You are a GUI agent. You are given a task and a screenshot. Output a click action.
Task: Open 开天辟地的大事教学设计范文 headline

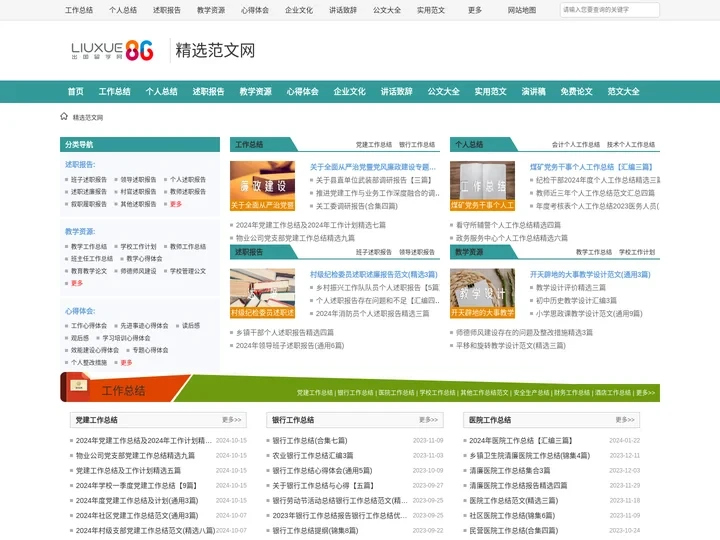coord(590,275)
